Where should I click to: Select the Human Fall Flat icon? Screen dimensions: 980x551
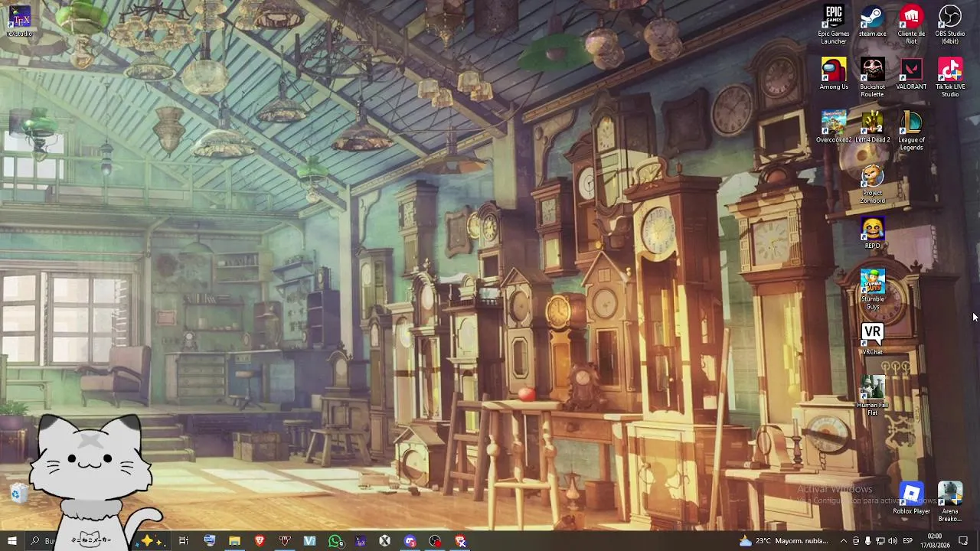tap(872, 396)
